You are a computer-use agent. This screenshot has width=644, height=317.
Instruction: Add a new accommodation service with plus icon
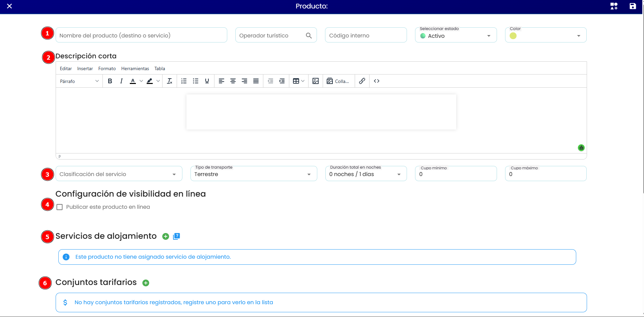coord(166,236)
